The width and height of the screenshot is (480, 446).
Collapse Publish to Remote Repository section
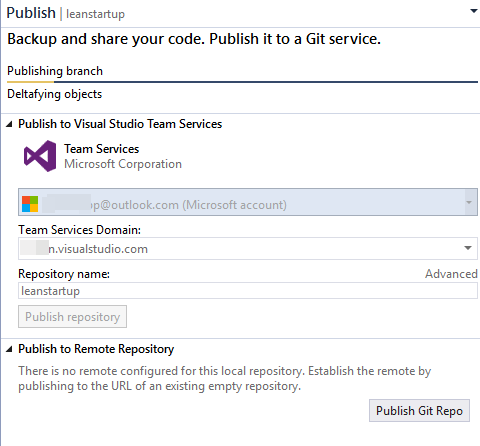pyautogui.click(x=9, y=349)
